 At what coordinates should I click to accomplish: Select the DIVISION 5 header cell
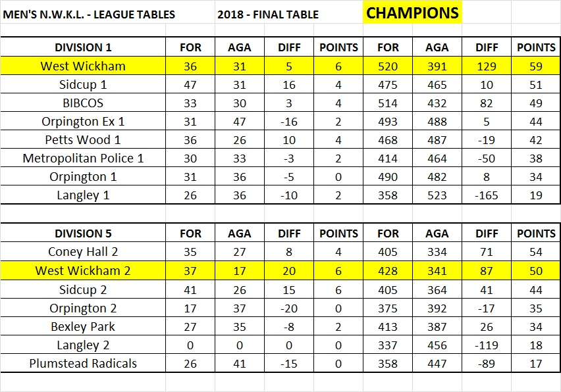[83, 233]
